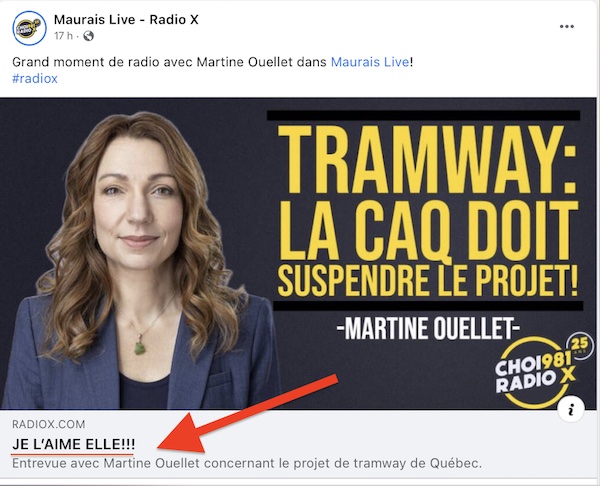
Task: Click the tramway interview description text
Action: (247, 463)
